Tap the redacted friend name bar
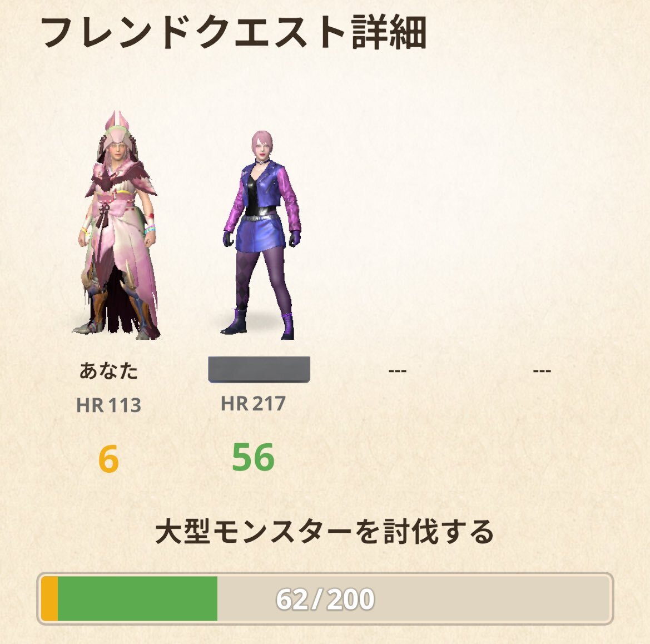The height and width of the screenshot is (644, 650). coord(259,369)
